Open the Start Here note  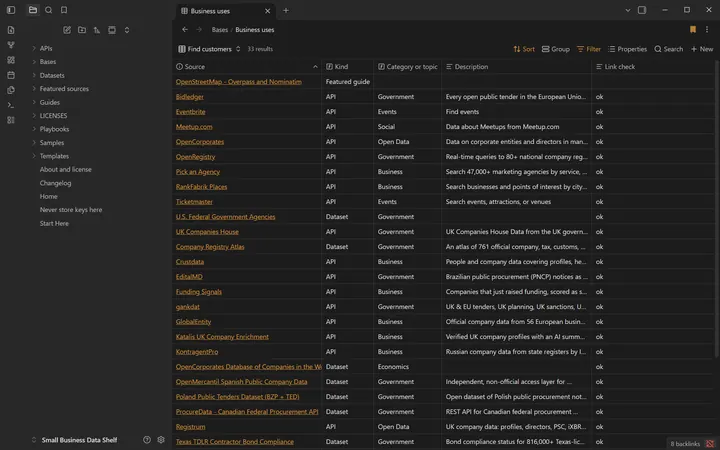point(54,223)
